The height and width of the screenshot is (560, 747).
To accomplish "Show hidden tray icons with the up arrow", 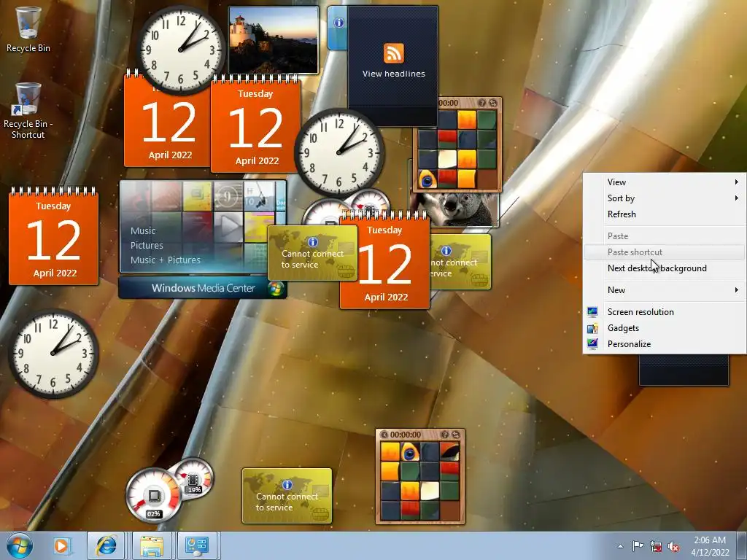I will click(620, 546).
